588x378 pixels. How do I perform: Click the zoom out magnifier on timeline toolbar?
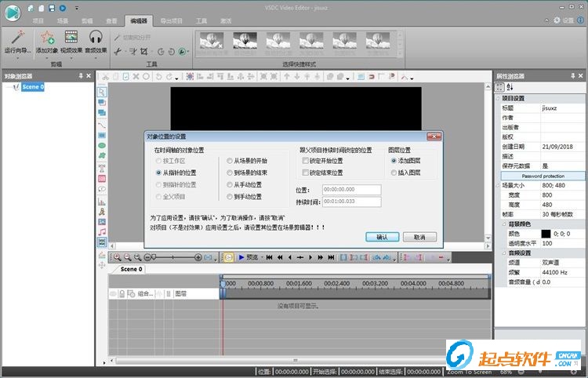click(128, 257)
